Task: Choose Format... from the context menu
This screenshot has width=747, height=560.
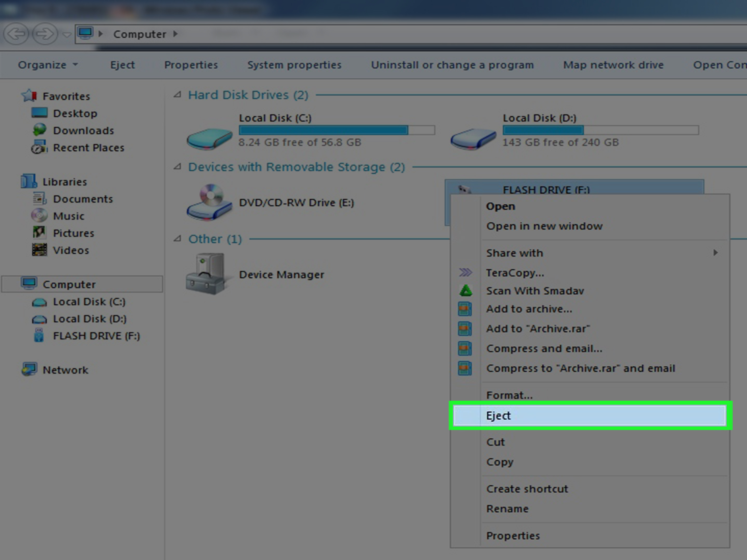Action: (509, 395)
